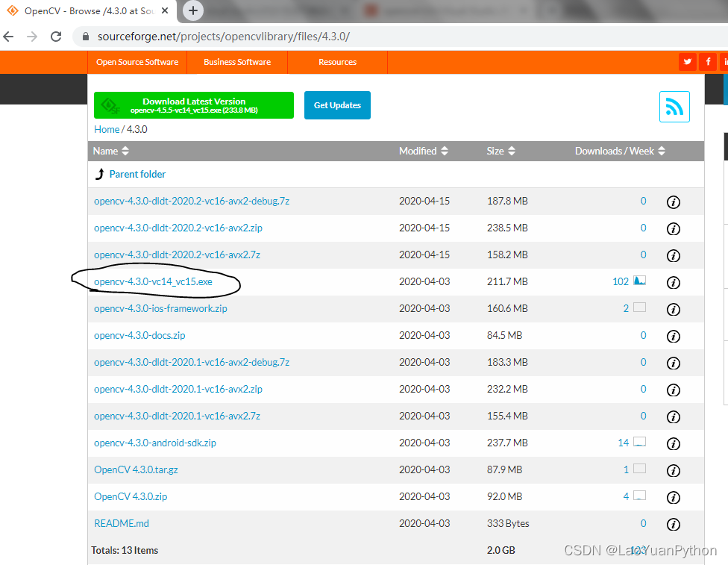728x565 pixels.
Task: Click the 14 weekly downloads count
Action: [x=623, y=443]
